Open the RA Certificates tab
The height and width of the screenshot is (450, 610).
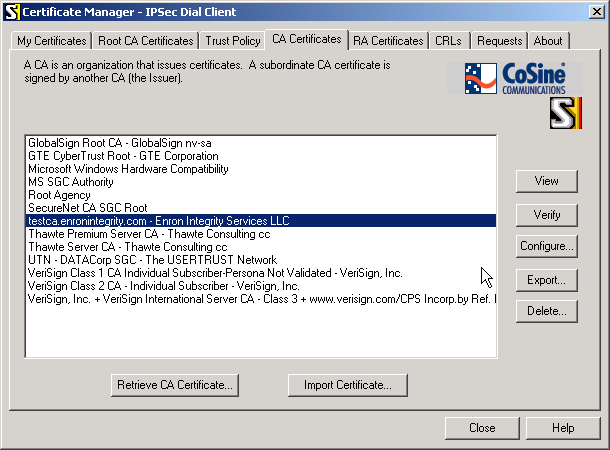pos(388,41)
